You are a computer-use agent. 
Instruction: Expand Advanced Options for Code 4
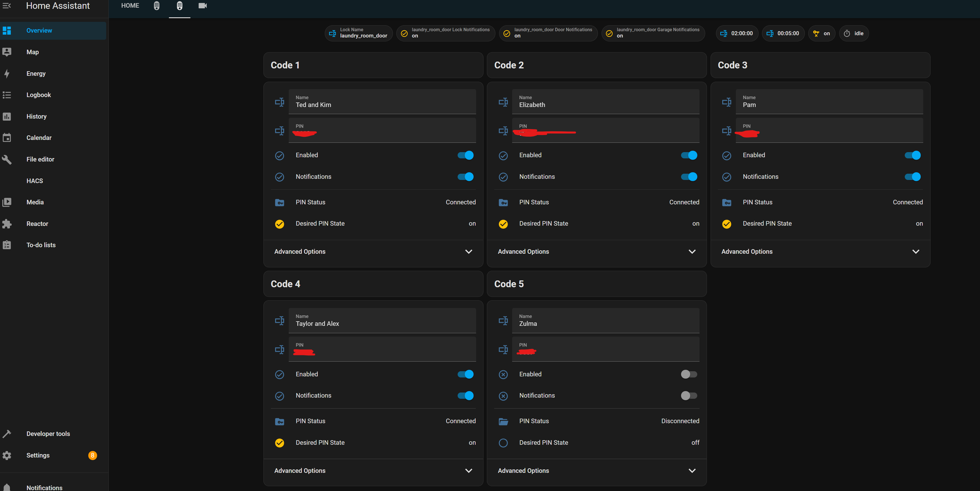pyautogui.click(x=373, y=471)
